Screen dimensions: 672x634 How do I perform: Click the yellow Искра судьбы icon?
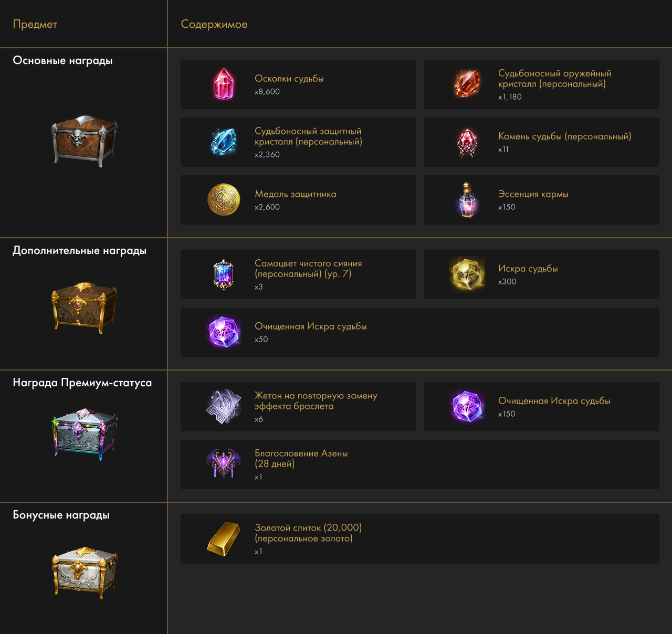click(467, 273)
